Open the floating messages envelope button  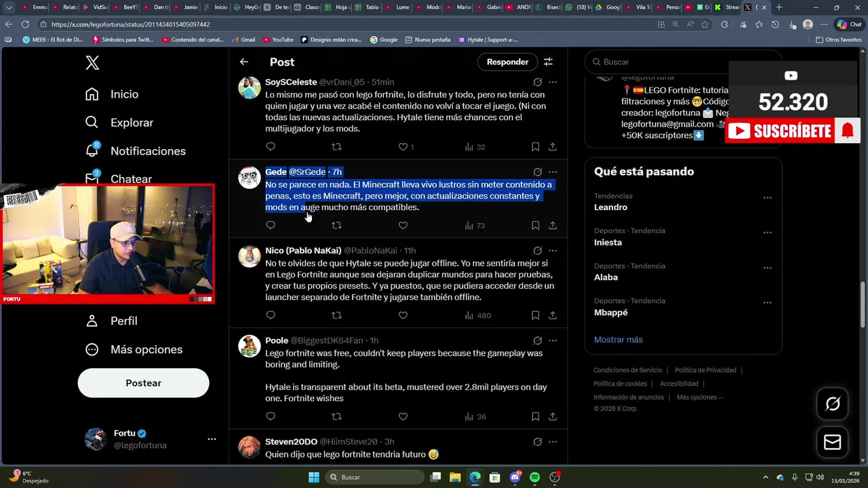(832, 443)
